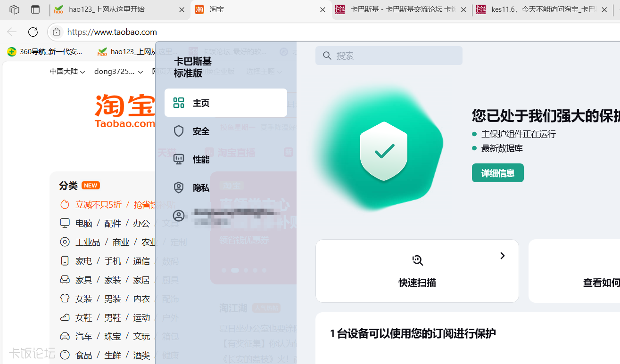Click the 详细信息 button
This screenshot has height=364, width=620.
pos(498,173)
